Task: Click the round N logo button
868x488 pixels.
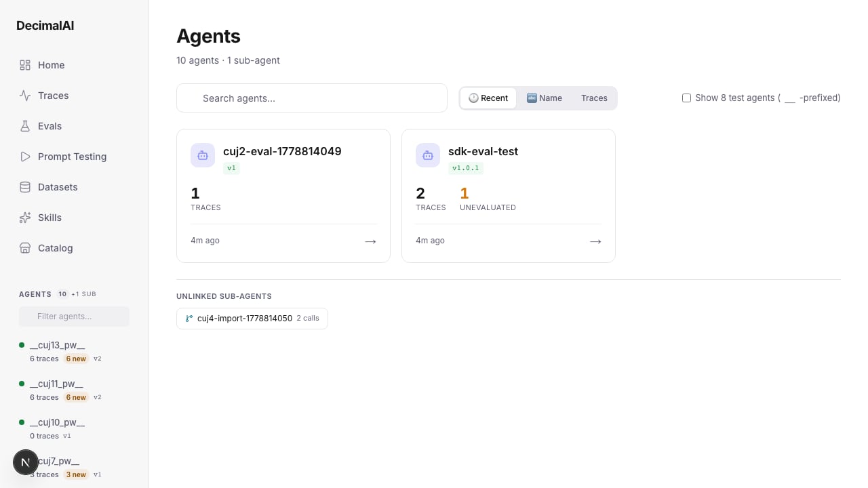Action: click(26, 462)
